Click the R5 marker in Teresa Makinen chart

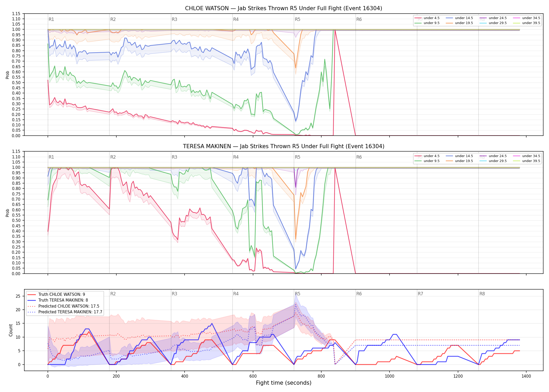(298, 157)
